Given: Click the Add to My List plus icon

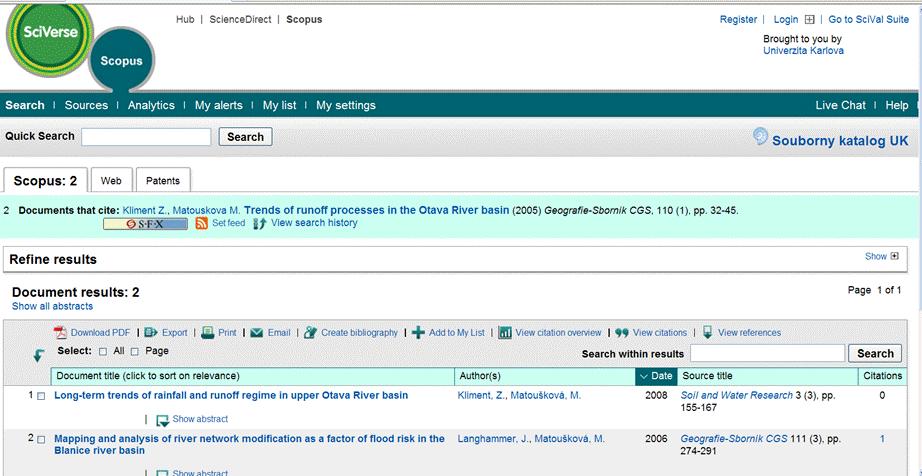Looking at the screenshot, I should click(418, 333).
